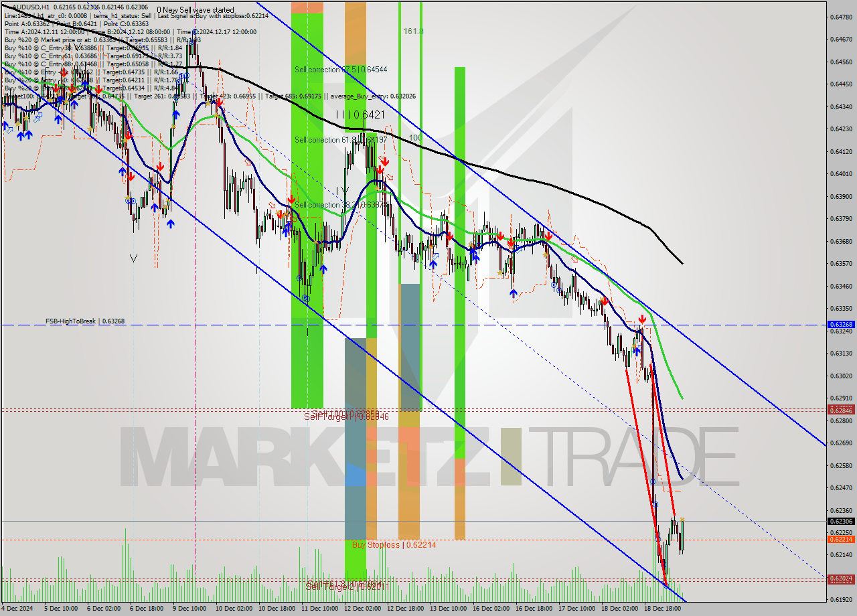This screenshot has width=857, height=616.
Task: Select the 0.63020 price scale value
Action: tap(842, 376)
